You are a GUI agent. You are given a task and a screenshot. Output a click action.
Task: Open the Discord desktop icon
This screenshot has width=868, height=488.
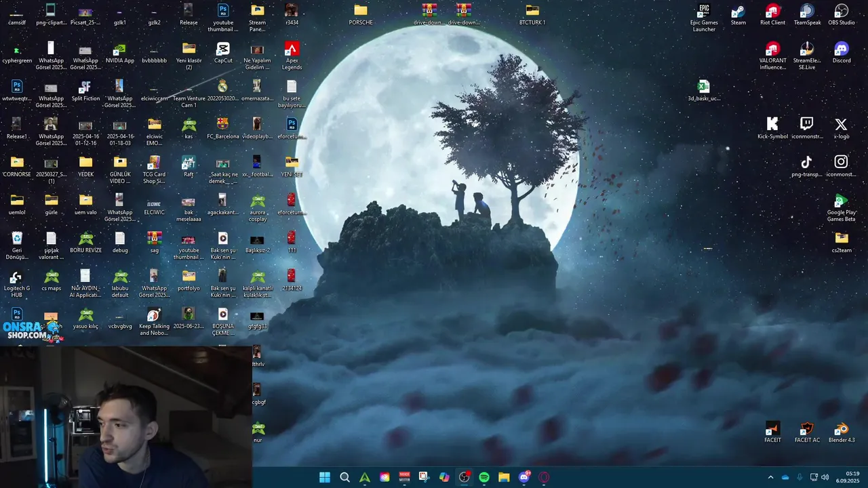(842, 53)
